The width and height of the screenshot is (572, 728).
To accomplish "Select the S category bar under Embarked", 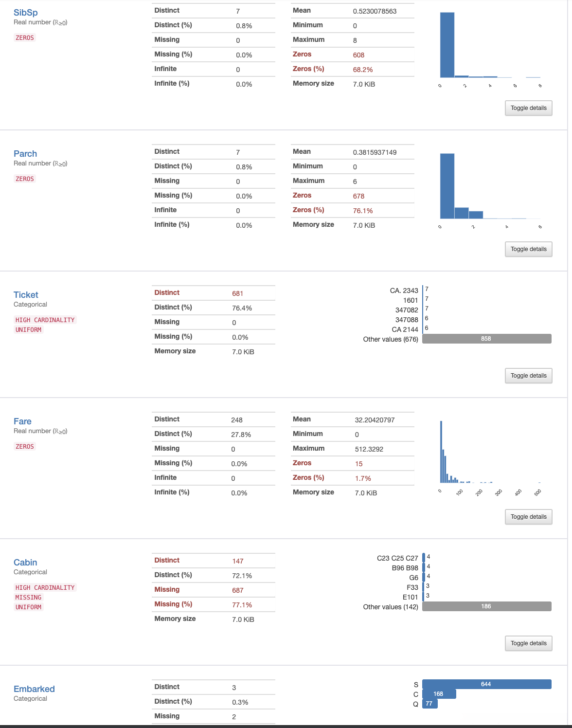I will pos(486,684).
